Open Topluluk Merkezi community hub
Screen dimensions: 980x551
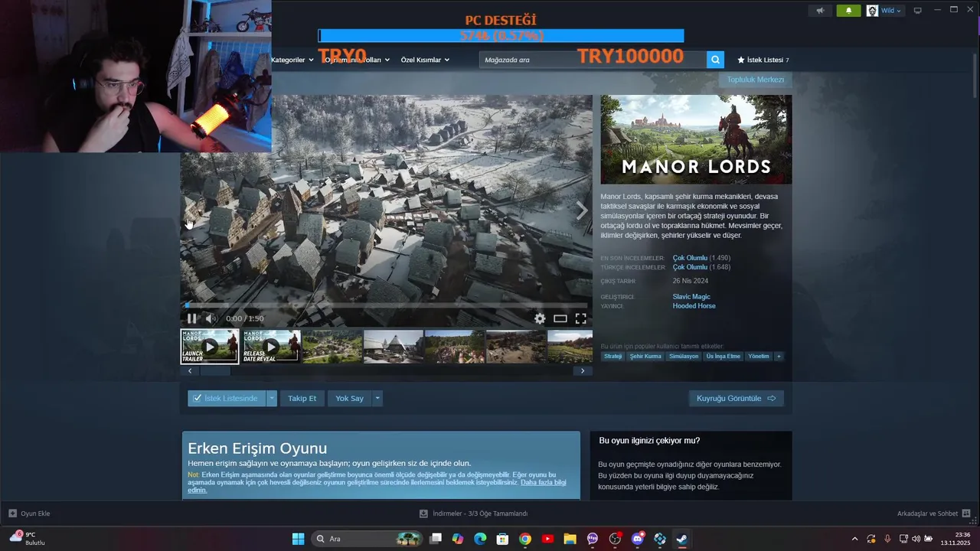(x=756, y=80)
